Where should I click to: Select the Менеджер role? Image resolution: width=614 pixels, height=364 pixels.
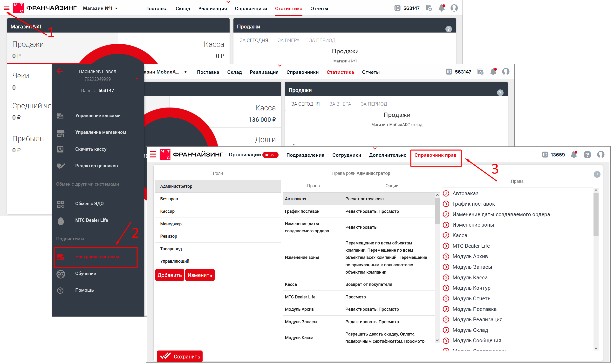point(218,224)
